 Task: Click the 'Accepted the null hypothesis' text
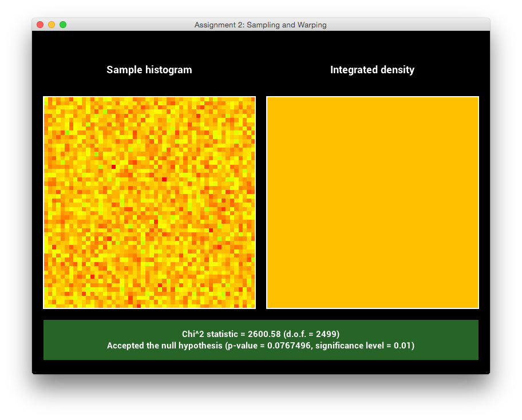click(164, 346)
